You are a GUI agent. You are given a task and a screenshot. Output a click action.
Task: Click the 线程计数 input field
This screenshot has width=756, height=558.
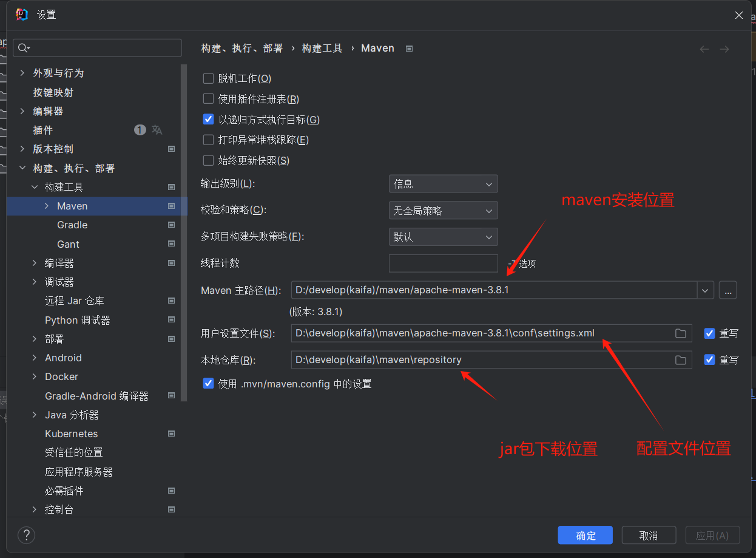coord(443,264)
